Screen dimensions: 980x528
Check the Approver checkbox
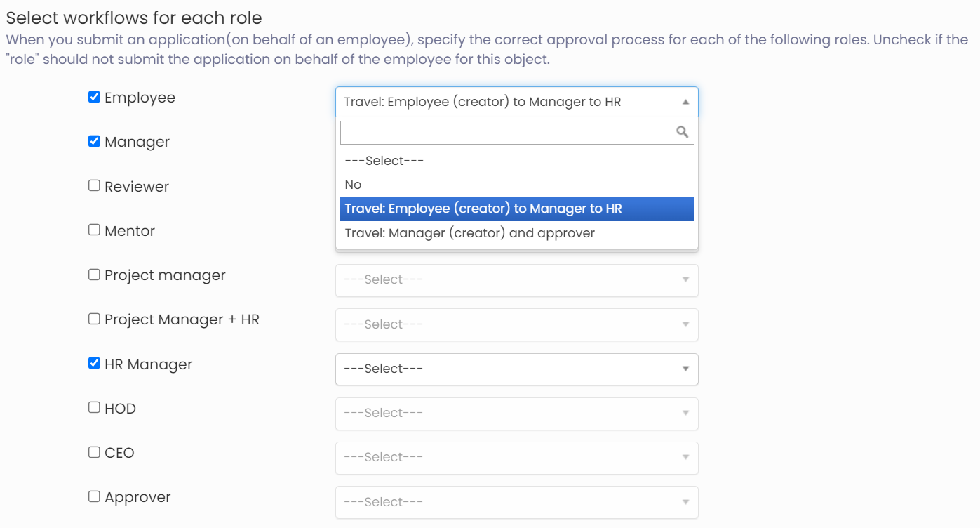pos(94,496)
